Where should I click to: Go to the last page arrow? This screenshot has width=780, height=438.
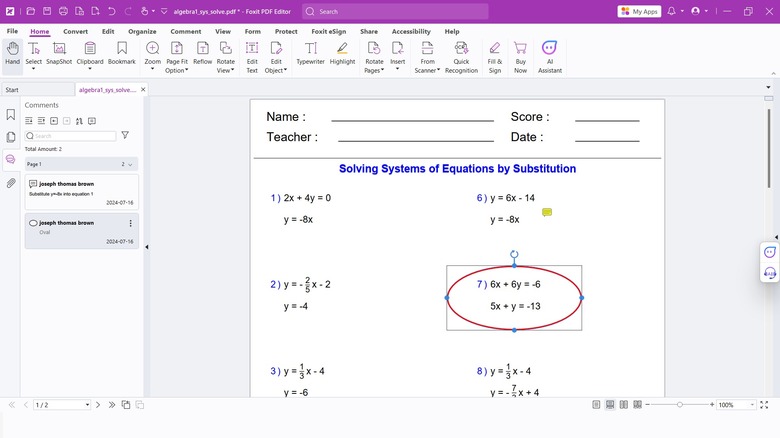click(112, 405)
